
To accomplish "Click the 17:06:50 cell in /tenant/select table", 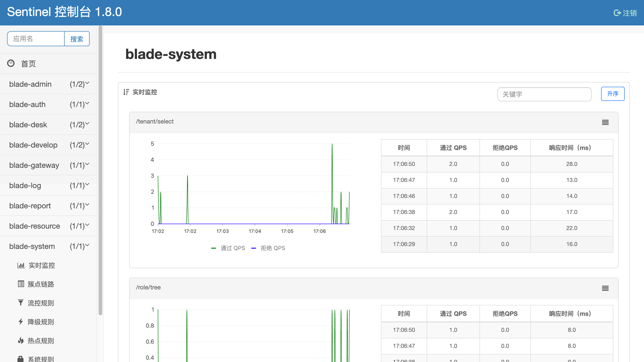I will point(404,164).
